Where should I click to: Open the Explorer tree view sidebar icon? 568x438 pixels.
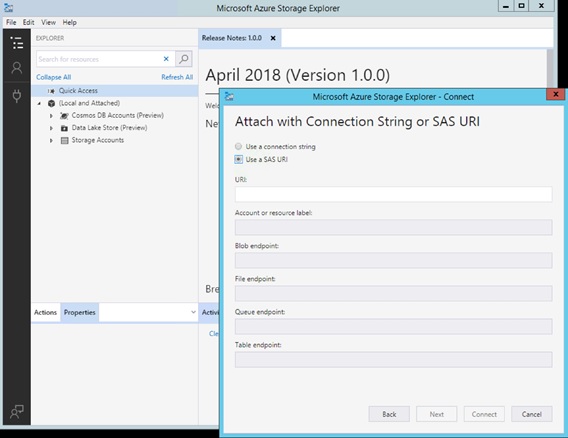click(x=17, y=43)
